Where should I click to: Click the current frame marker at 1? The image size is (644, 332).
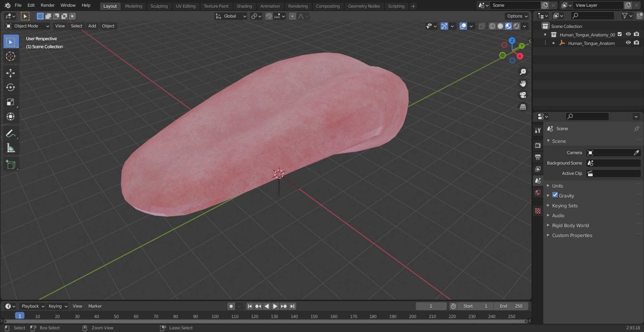coord(20,316)
